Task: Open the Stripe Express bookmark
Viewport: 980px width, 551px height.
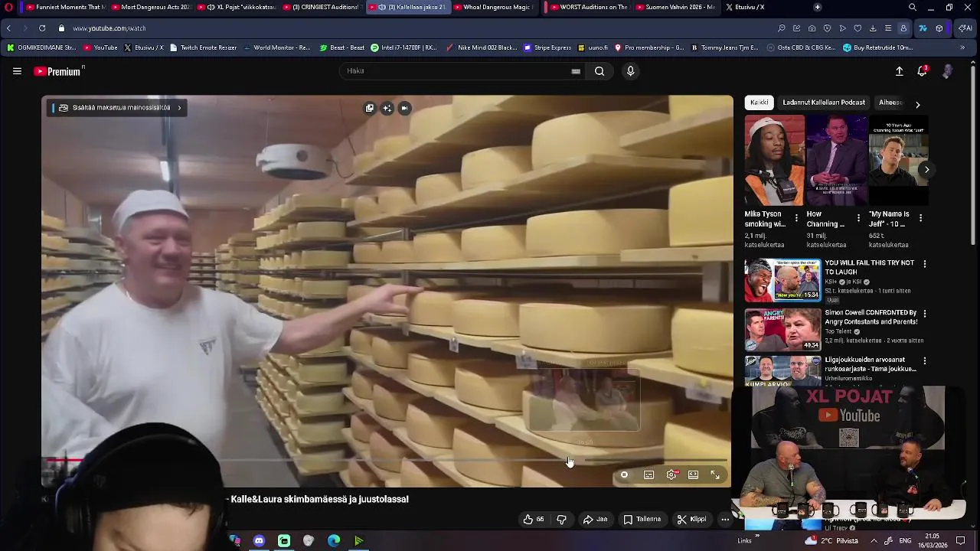Action: [x=547, y=47]
